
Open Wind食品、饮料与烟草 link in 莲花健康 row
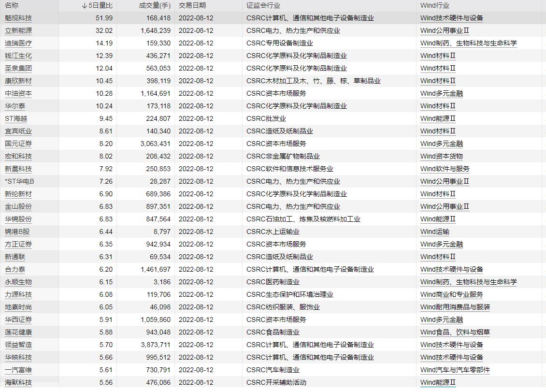455,332
